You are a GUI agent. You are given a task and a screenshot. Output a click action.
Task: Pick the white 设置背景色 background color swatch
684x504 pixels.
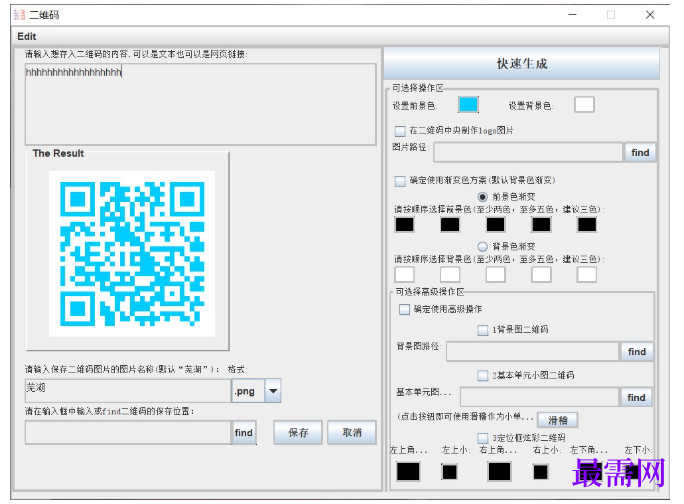pos(584,105)
